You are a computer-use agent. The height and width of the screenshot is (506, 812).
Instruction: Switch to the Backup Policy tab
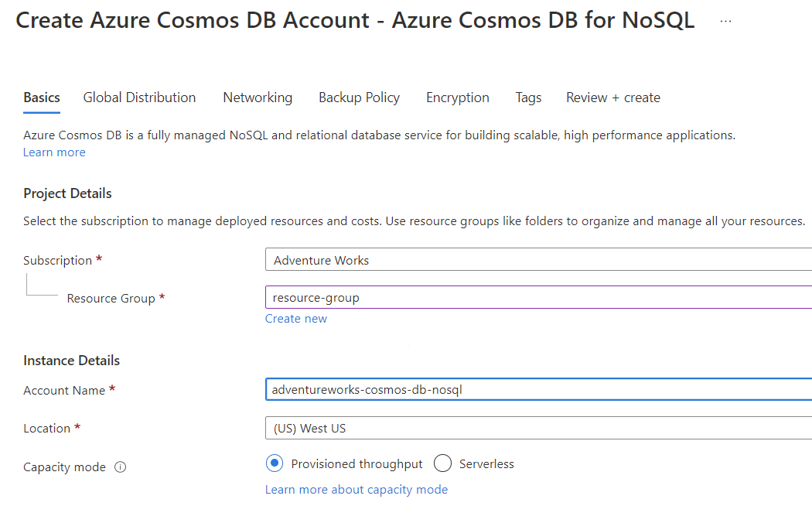359,98
